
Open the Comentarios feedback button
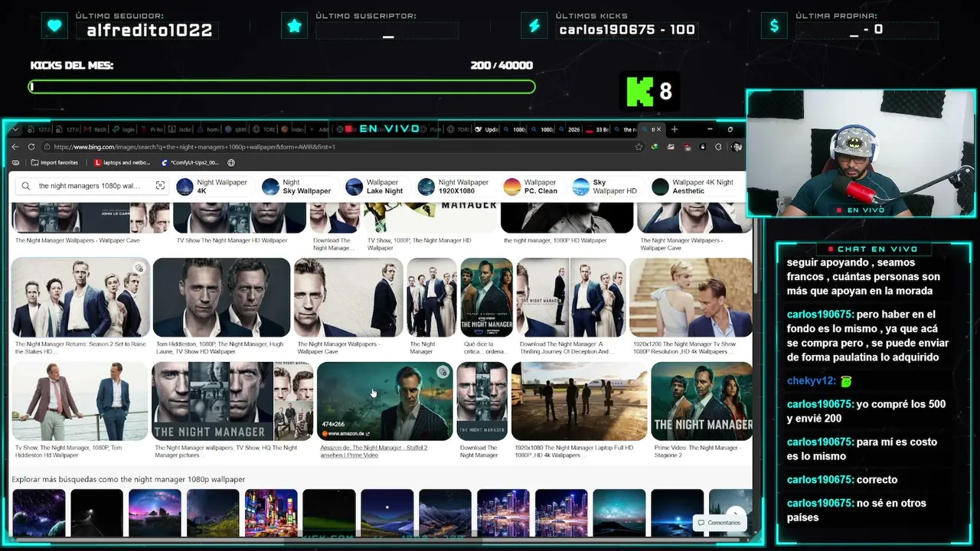click(718, 523)
